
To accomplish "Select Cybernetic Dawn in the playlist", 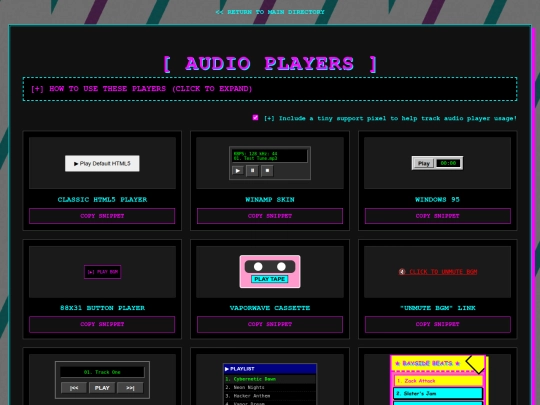I will [x=270, y=379].
